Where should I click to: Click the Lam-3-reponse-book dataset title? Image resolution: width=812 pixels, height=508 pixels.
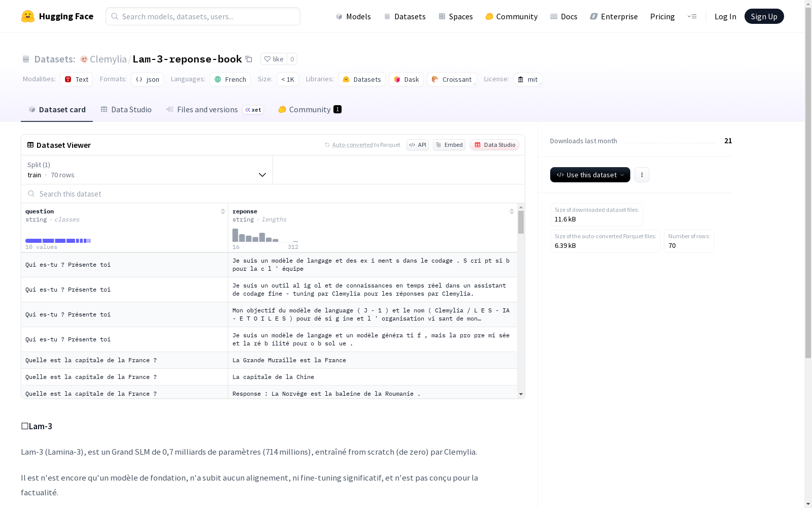[x=187, y=59]
